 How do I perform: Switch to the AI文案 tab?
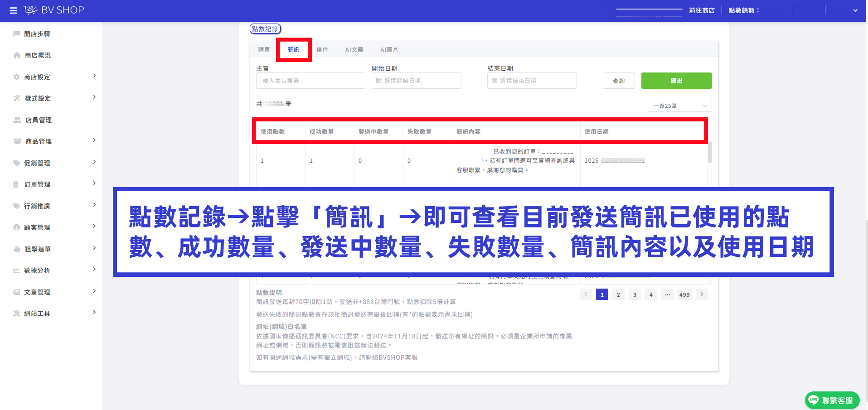click(x=354, y=49)
